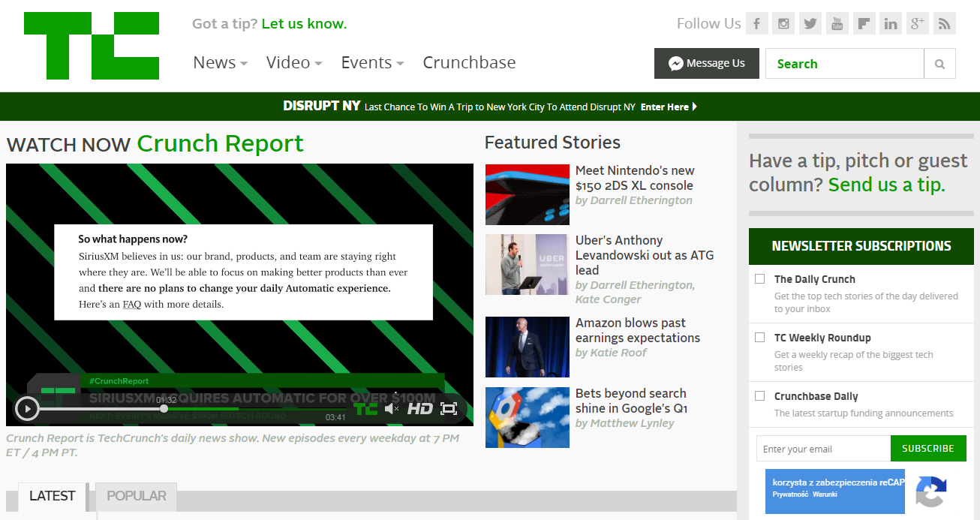
Task: Play the Crunch Report video
Action: (x=27, y=409)
